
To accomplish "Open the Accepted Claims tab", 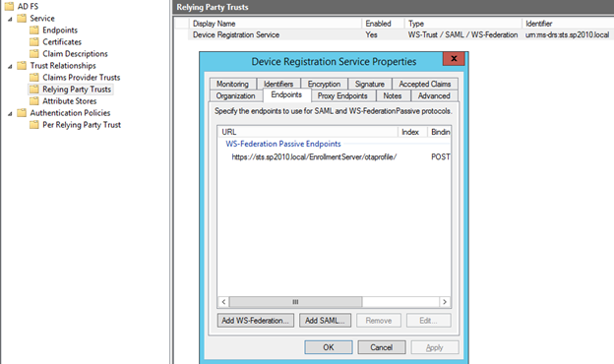I will tap(425, 84).
